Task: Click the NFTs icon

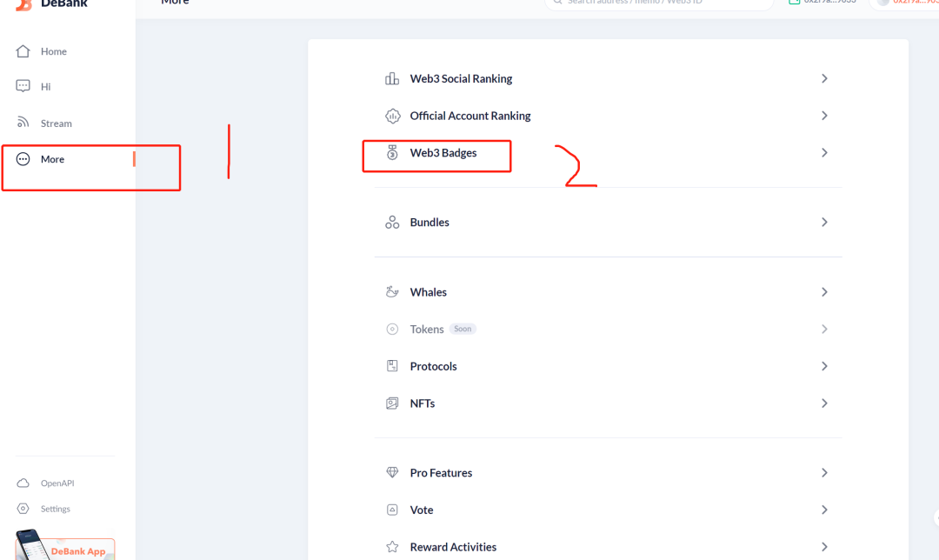Action: (x=392, y=403)
